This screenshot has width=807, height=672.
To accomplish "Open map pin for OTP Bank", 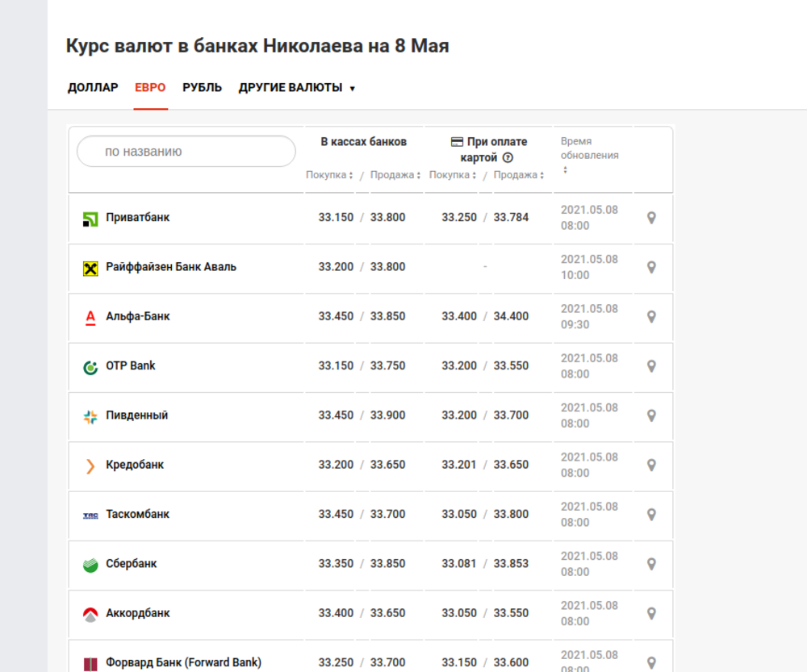I will pos(651,365).
